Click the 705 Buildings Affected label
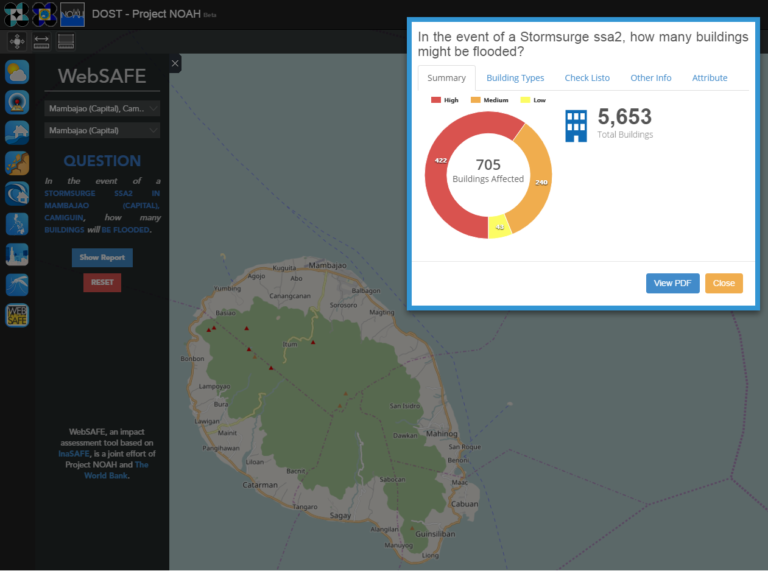 coord(488,170)
